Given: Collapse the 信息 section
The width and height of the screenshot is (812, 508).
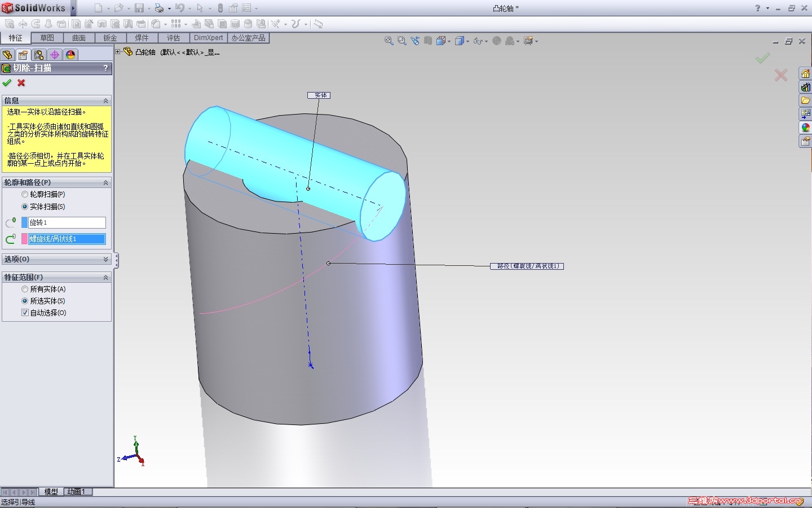Looking at the screenshot, I should pyautogui.click(x=105, y=100).
